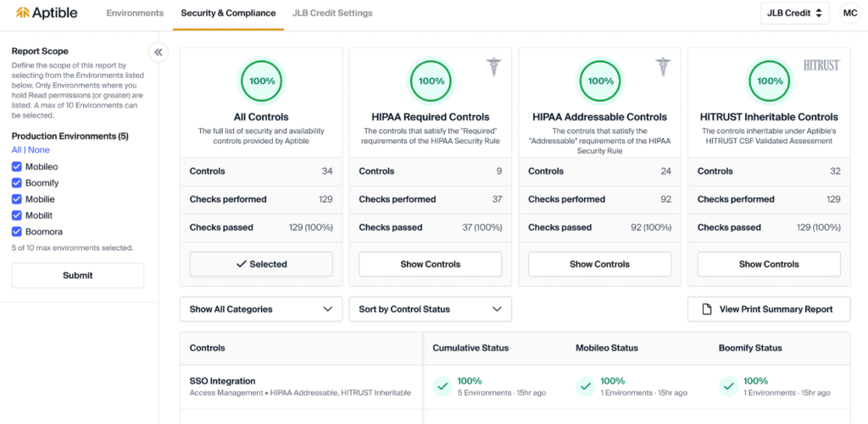Click '5 of 10 max environments selected' text

tap(73, 248)
